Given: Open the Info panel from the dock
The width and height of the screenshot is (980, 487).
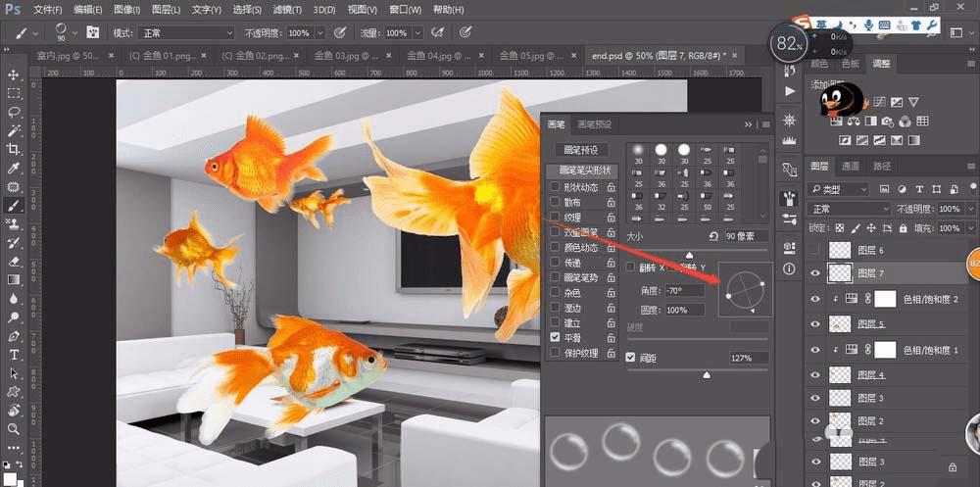Looking at the screenshot, I should click(x=790, y=268).
